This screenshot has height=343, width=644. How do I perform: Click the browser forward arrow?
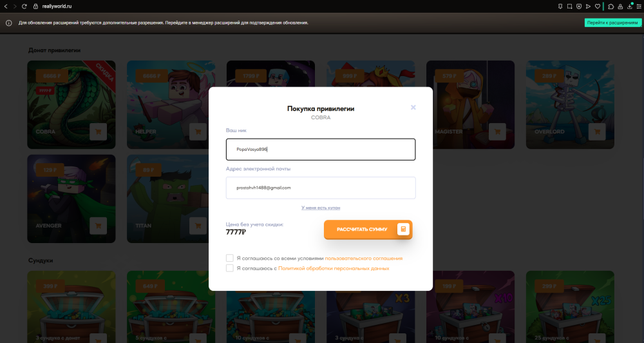coord(15,6)
